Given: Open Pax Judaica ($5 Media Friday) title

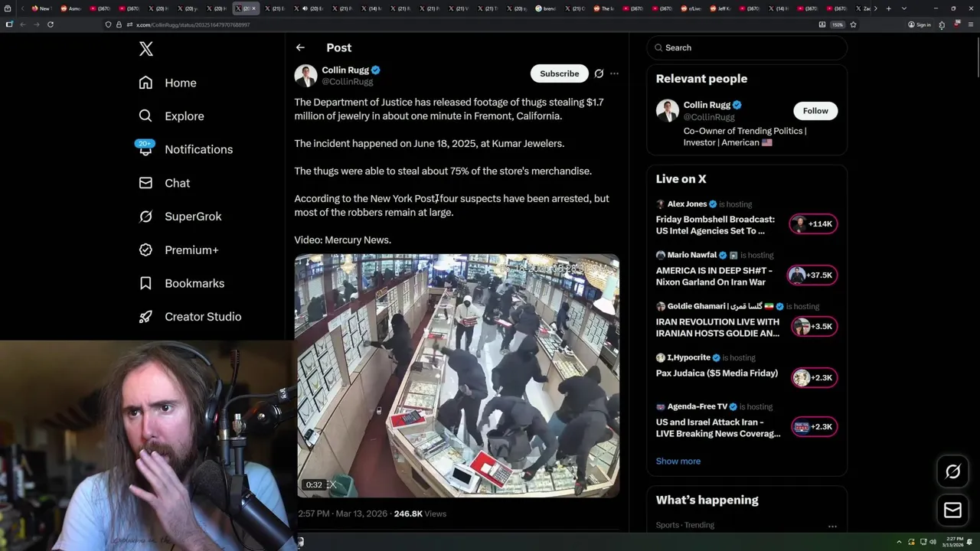Looking at the screenshot, I should (717, 373).
